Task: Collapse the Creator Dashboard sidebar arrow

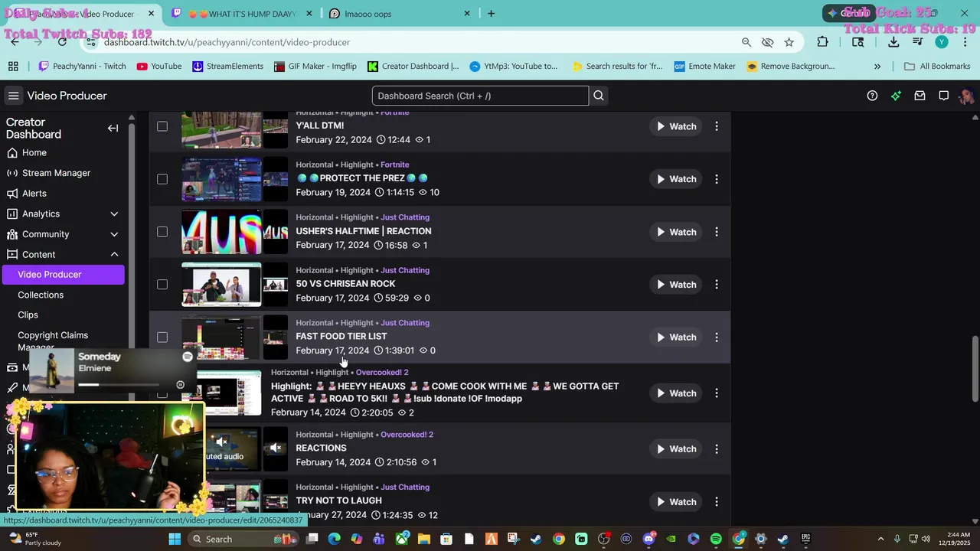Action: click(113, 129)
